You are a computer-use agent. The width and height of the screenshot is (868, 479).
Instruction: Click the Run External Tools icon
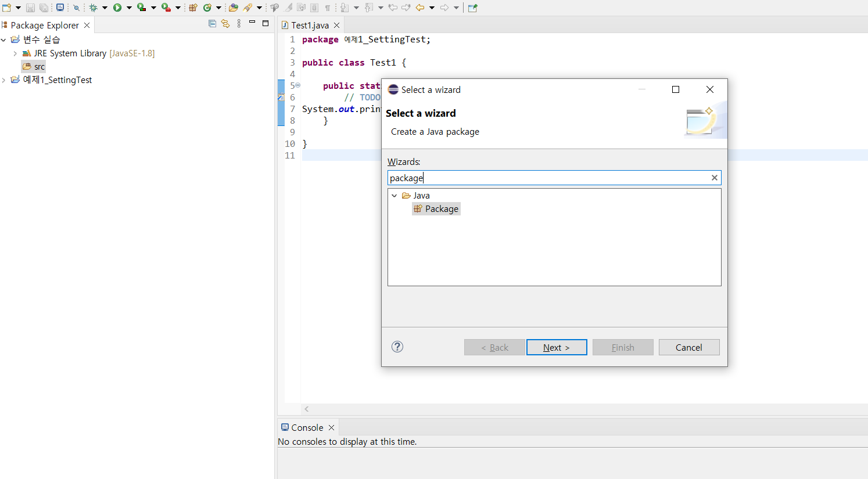click(x=166, y=8)
